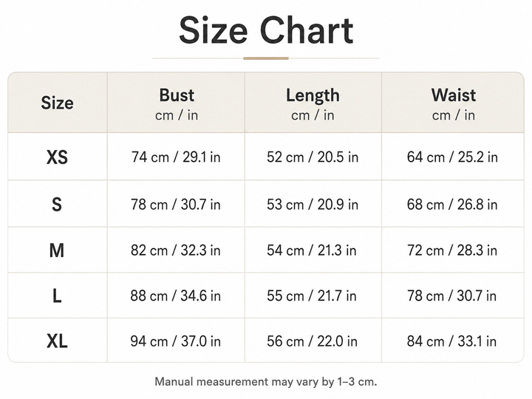Click the XL waist value 84 cm
Image resolution: width=532 pixels, height=399 pixels.
pos(451,341)
